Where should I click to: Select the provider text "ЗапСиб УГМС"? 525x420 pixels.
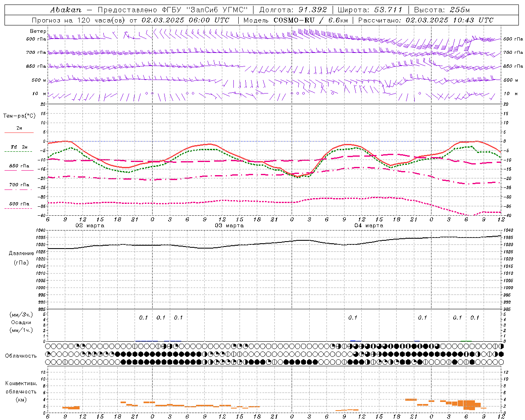[217, 10]
